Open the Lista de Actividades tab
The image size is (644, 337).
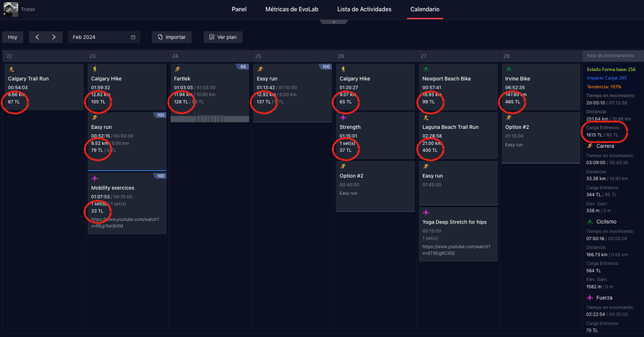point(364,10)
